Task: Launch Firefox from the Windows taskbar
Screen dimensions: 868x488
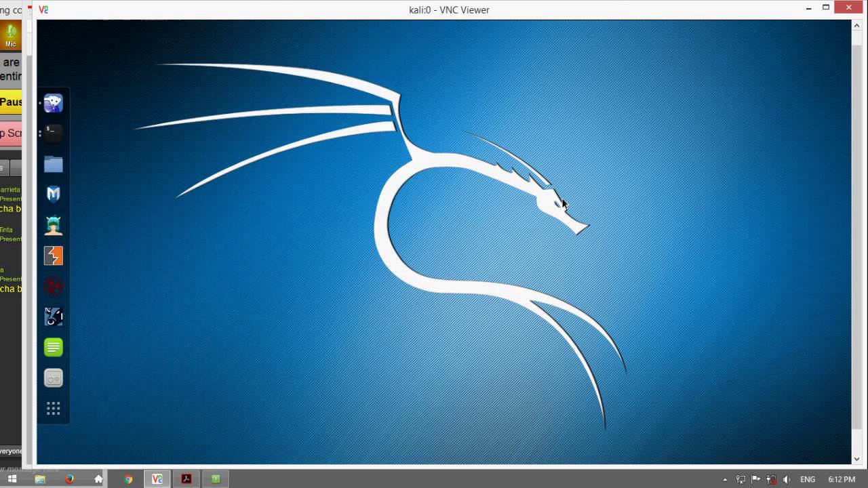Action: pos(69,479)
